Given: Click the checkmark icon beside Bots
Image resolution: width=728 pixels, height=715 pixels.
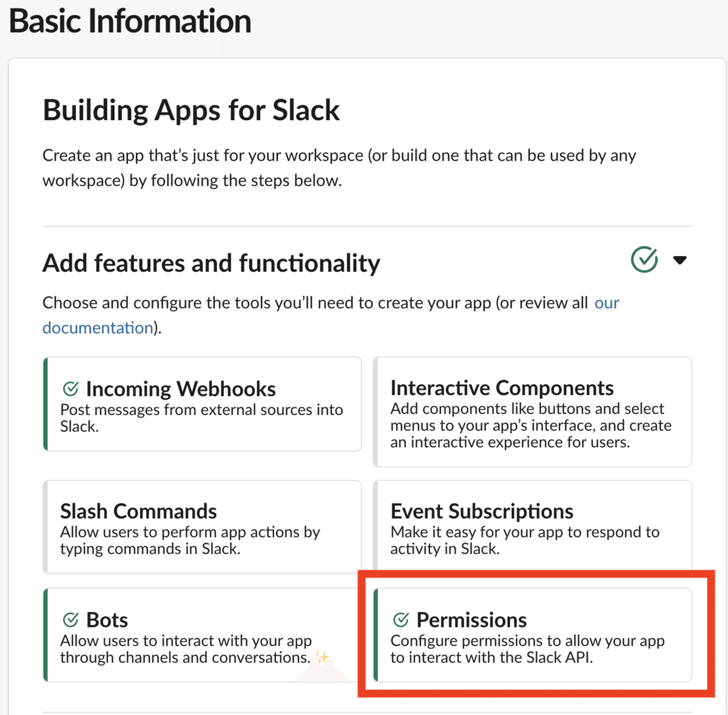Looking at the screenshot, I should (71, 620).
